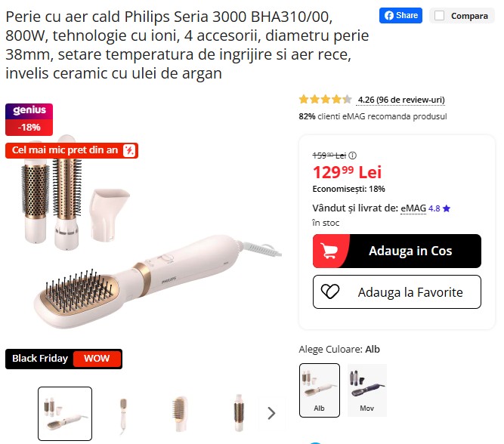Show next product thumbnails with arrow
The height and width of the screenshot is (444, 504).
[x=271, y=413]
